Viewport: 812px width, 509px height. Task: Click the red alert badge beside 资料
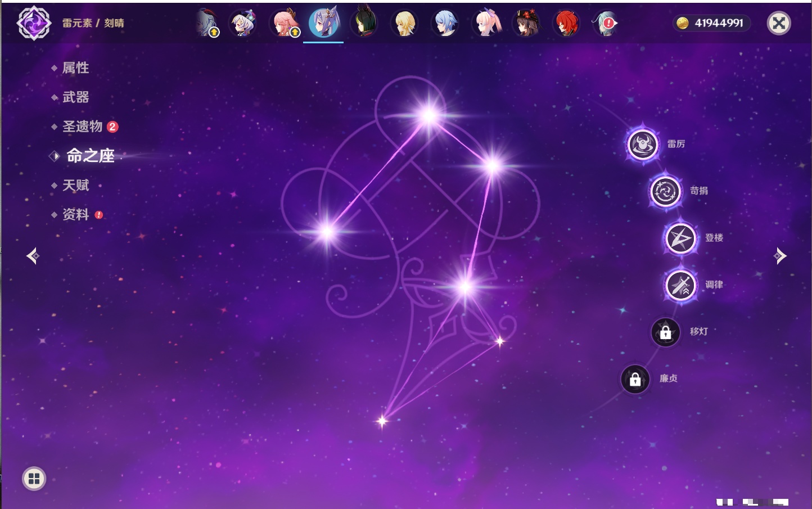99,215
